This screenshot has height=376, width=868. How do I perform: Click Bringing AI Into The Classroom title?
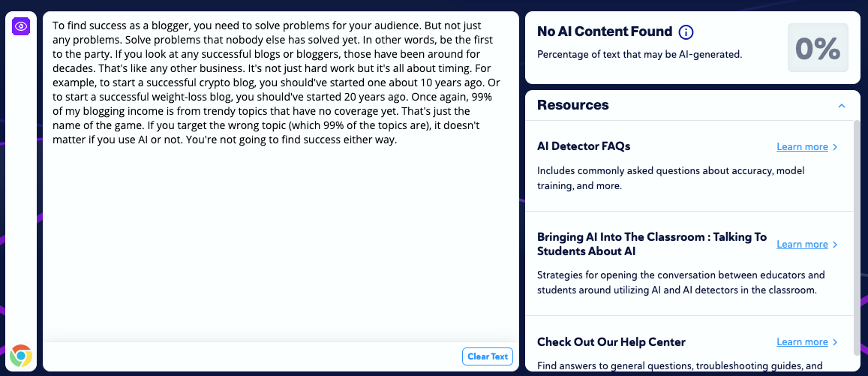(651, 244)
